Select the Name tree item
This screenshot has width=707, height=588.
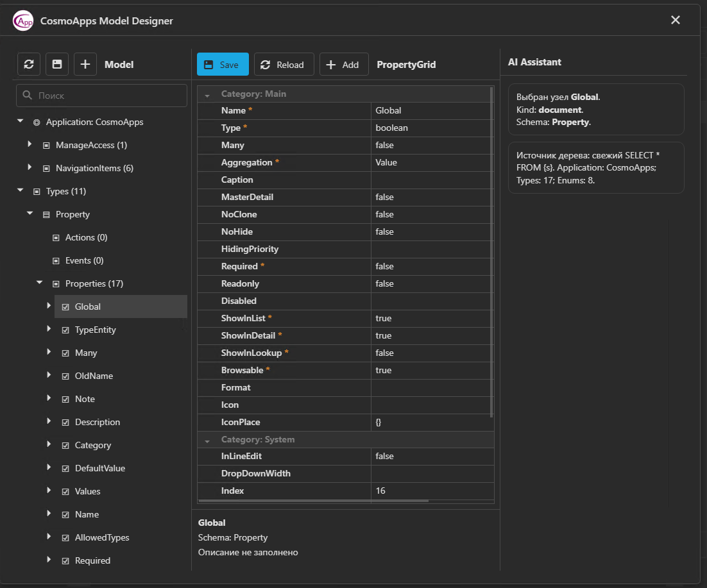click(87, 514)
